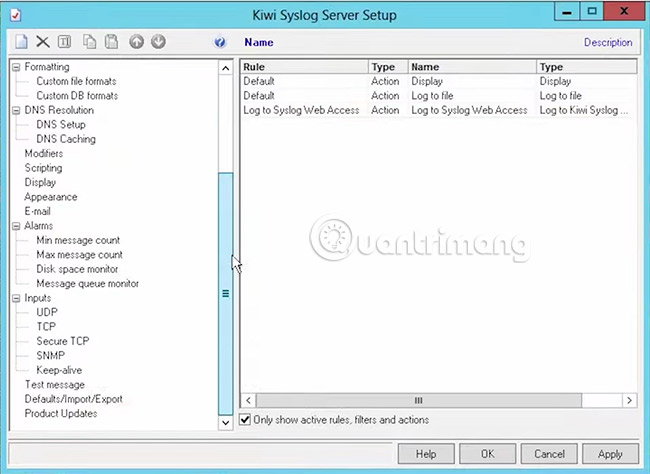Click 'Log to Kiwi Syslog ...' type cell
This screenshot has width=650, height=474.
pyautogui.click(x=584, y=110)
